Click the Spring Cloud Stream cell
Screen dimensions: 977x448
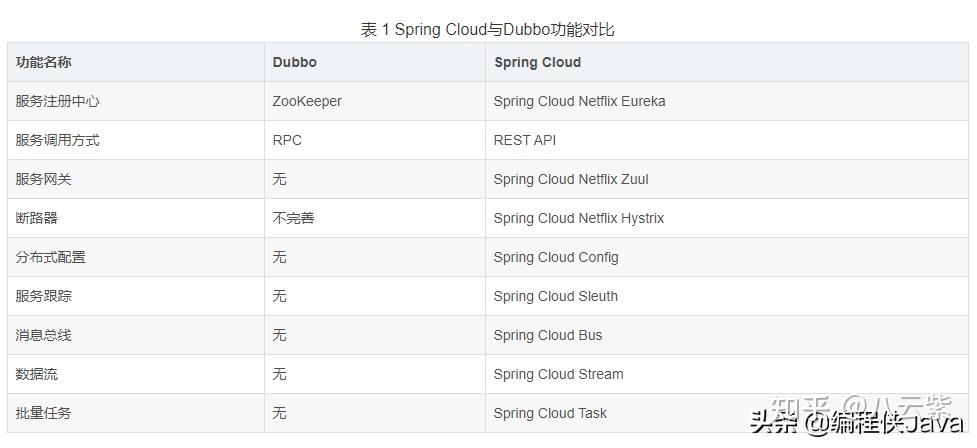click(x=558, y=374)
